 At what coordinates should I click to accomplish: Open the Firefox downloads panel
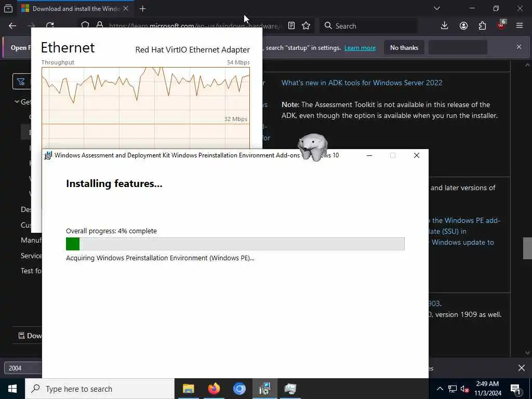[x=445, y=26]
